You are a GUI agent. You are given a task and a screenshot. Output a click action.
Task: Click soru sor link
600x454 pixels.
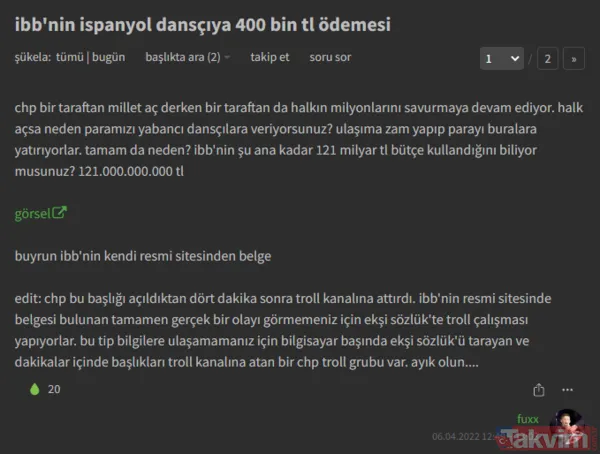(x=330, y=57)
